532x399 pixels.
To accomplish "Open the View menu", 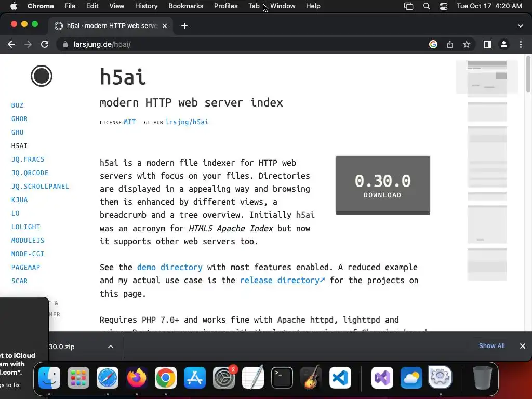I will (x=117, y=6).
